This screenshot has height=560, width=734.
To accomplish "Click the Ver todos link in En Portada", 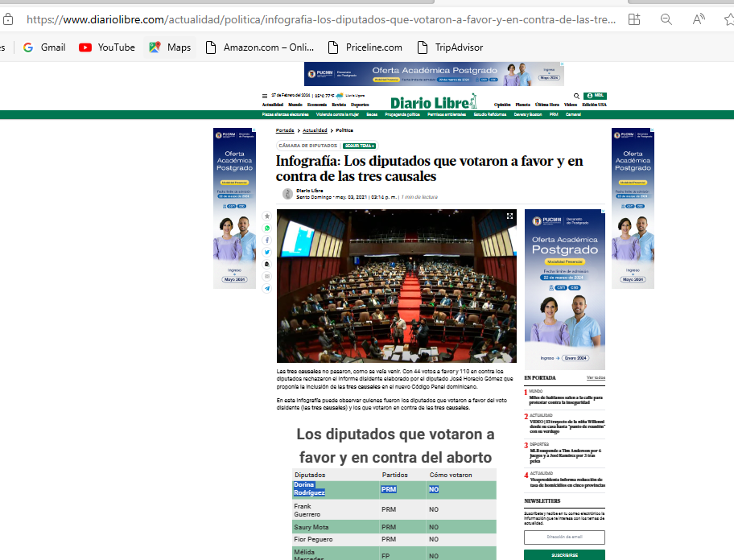I will [596, 377].
